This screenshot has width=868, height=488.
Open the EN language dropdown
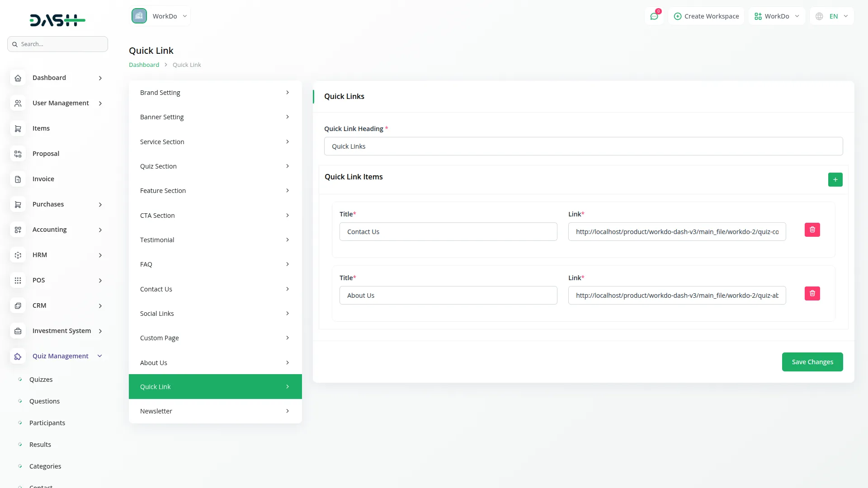coord(832,16)
